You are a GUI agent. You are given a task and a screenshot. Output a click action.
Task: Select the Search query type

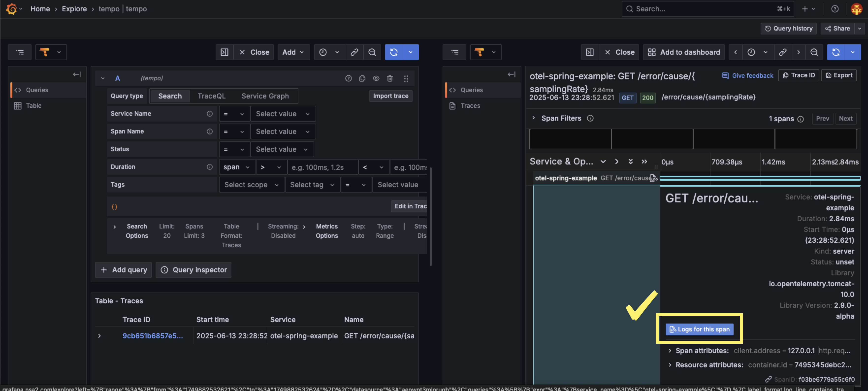[x=170, y=96]
